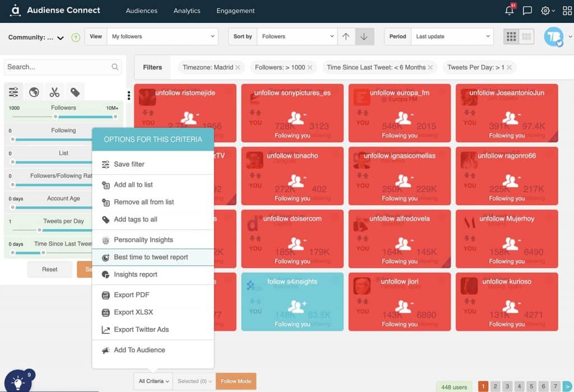Click the Tweets per Day slider handle
The width and height of the screenshot is (574, 392).
(39, 230)
